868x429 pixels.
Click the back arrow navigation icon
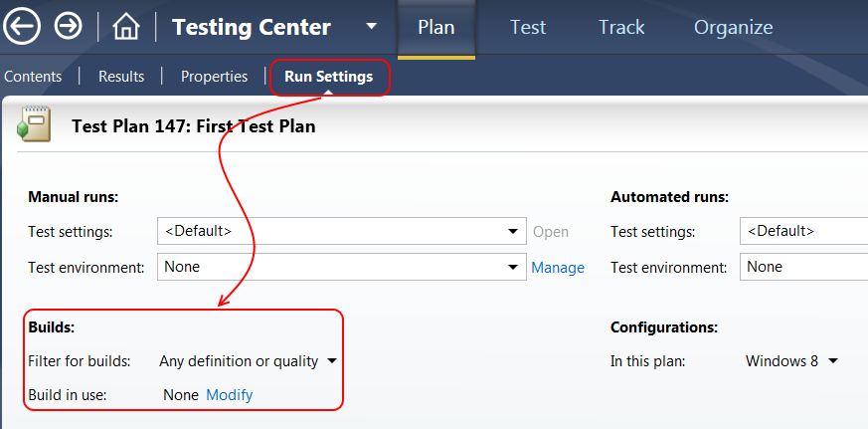[22, 27]
